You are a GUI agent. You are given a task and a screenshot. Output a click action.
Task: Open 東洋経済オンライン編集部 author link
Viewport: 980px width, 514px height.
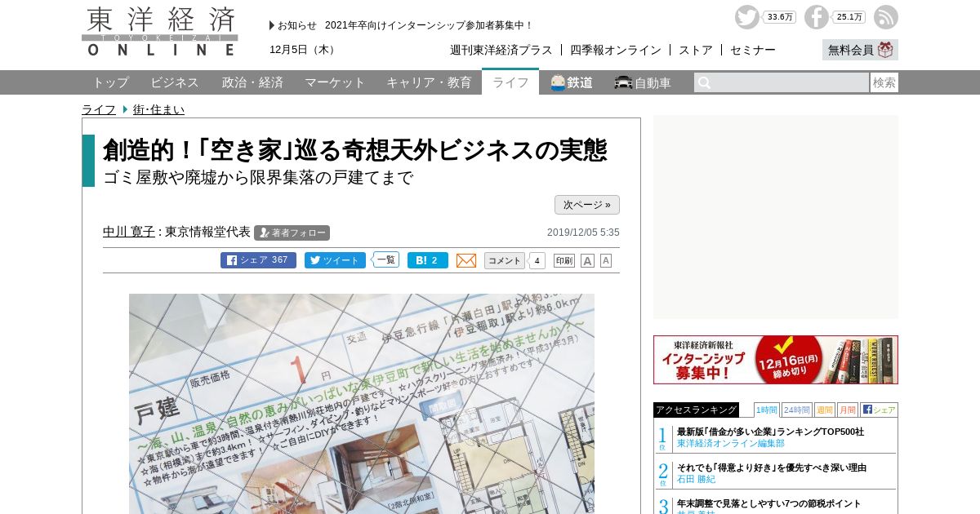[x=731, y=444]
